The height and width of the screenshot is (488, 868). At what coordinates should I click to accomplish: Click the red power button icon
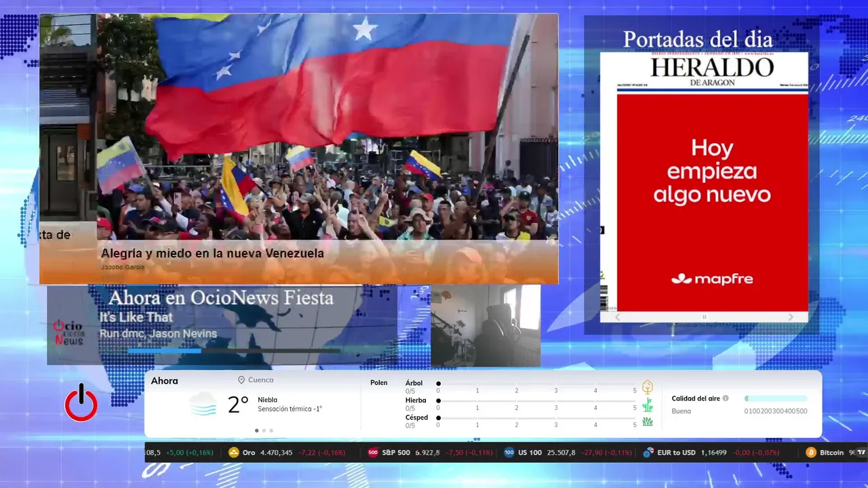(81, 403)
